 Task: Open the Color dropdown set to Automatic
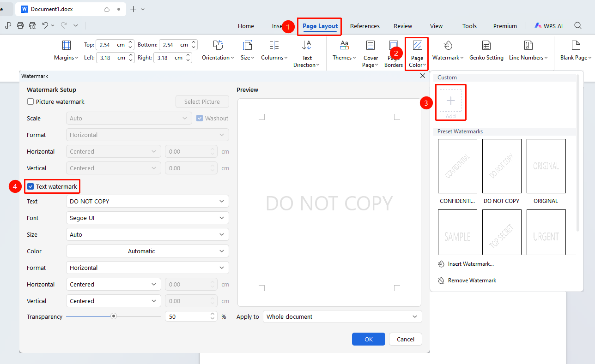click(x=147, y=251)
